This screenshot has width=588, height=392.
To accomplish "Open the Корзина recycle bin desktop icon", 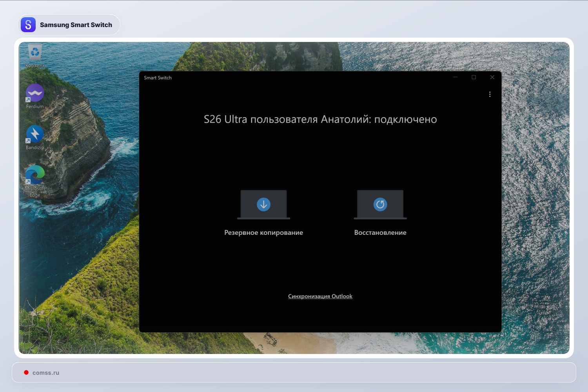I will click(x=35, y=53).
